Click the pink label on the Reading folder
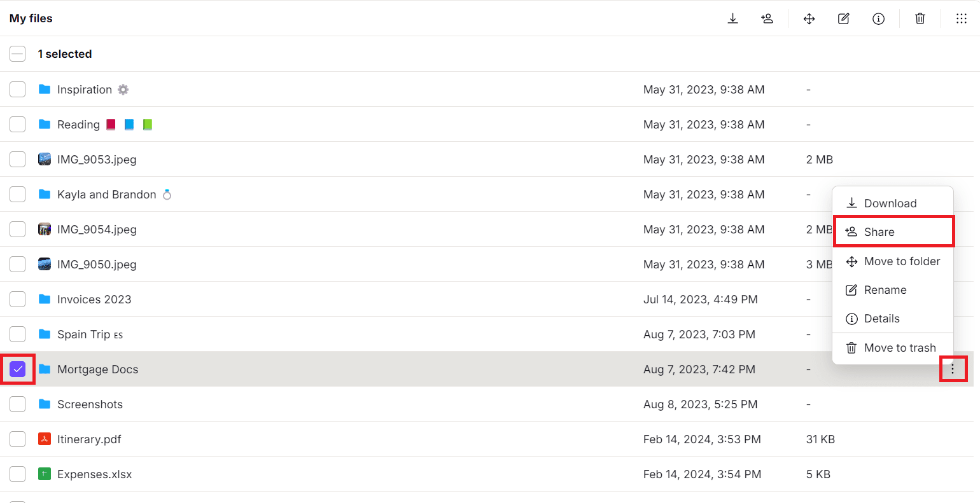Image resolution: width=980 pixels, height=503 pixels. tap(111, 124)
